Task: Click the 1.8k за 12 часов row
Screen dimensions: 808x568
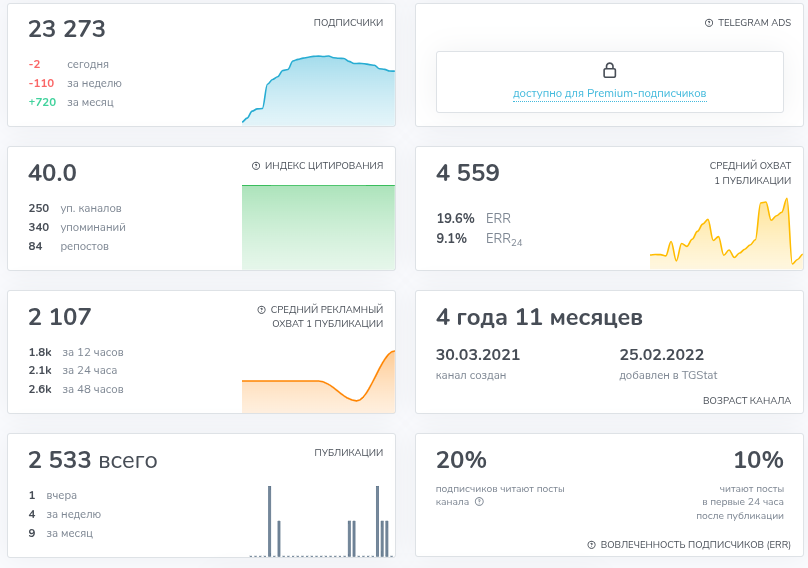Action: [76, 352]
